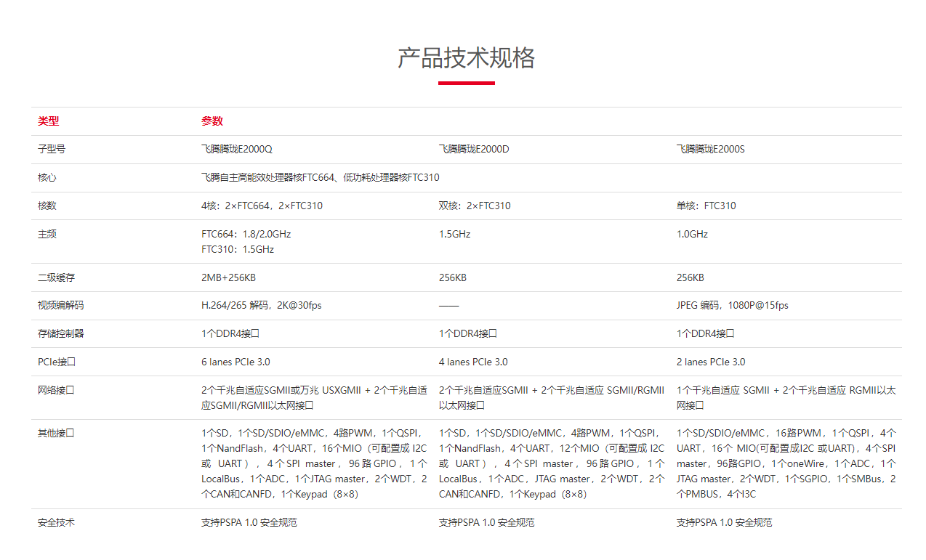
Task: Click the 1.0GHz frequency value
Action: [692, 235]
